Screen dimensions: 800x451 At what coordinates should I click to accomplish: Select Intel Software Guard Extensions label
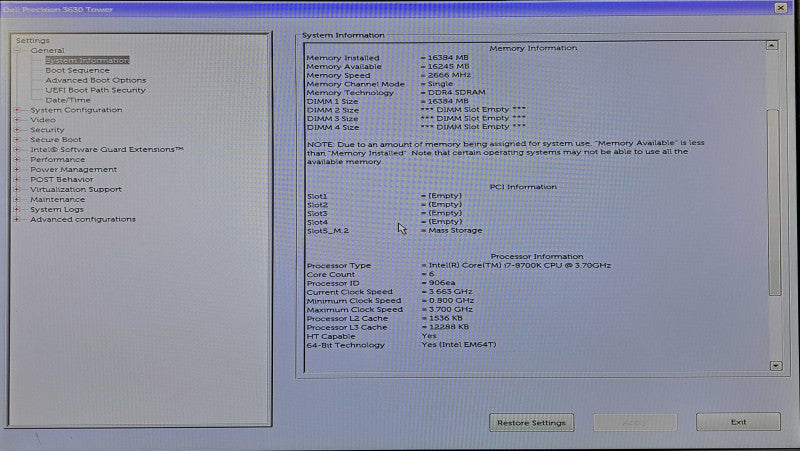107,149
